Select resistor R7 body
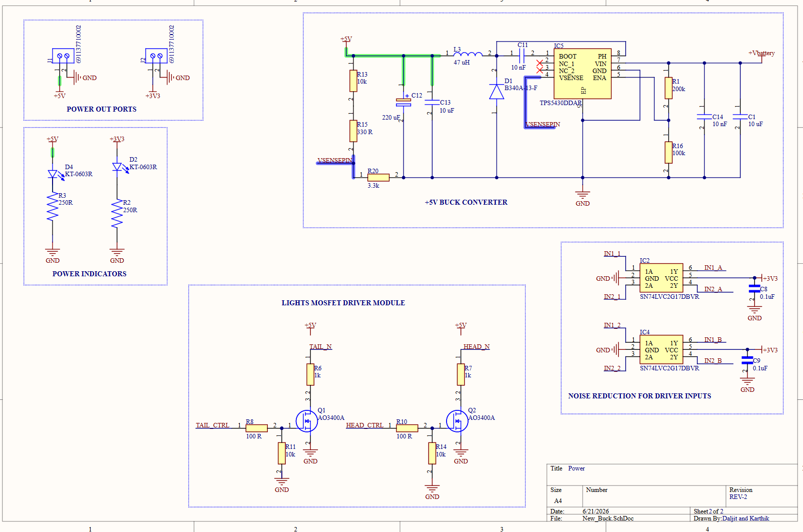The image size is (803, 532). [x=461, y=374]
